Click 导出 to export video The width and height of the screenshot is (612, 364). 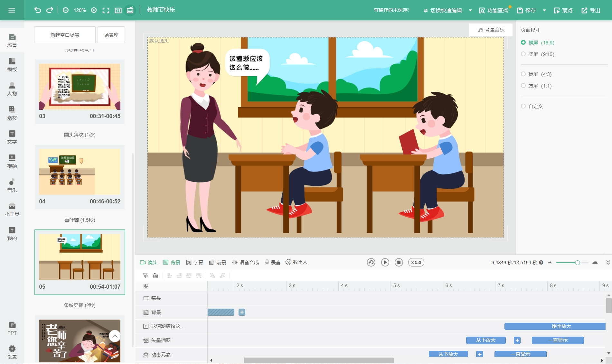pos(591,10)
